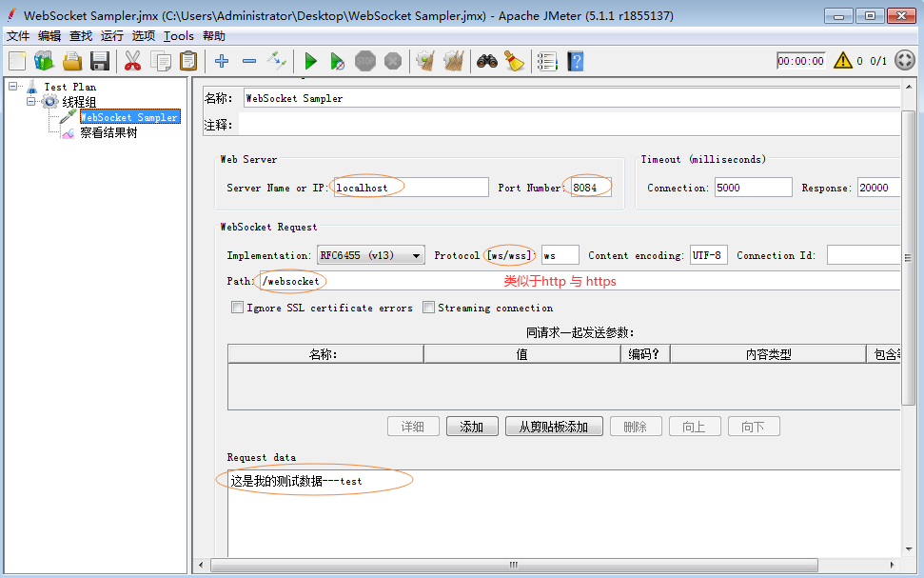
Task: Click the vertical scrollbar thumb
Action: (x=908, y=258)
